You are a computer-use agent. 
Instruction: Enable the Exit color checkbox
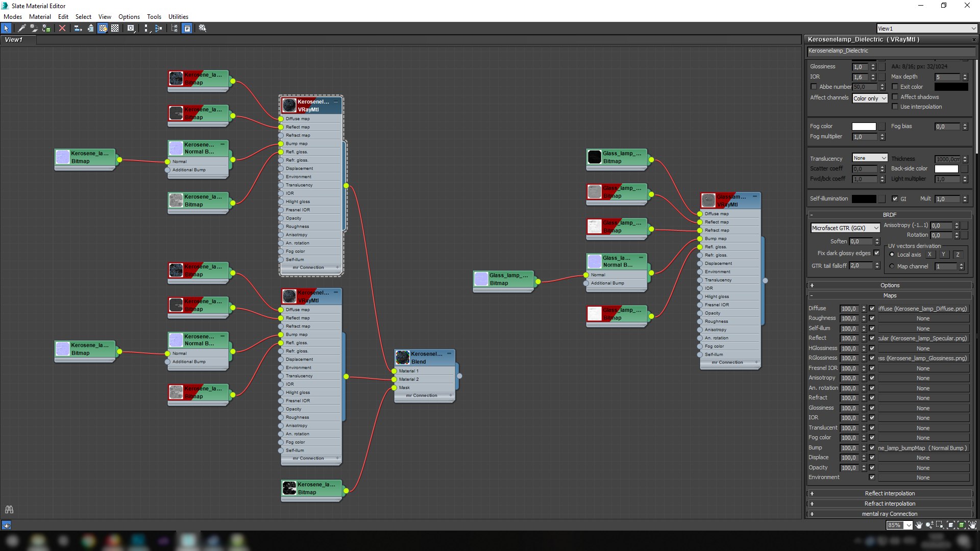coord(895,87)
